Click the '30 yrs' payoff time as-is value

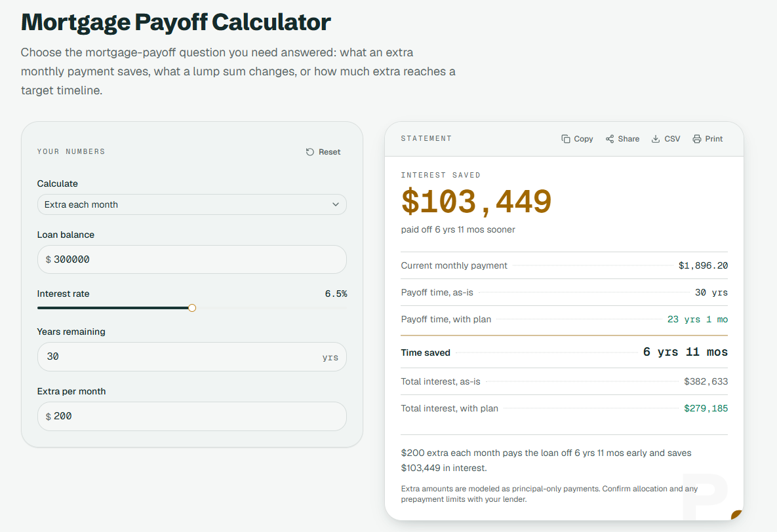click(711, 293)
